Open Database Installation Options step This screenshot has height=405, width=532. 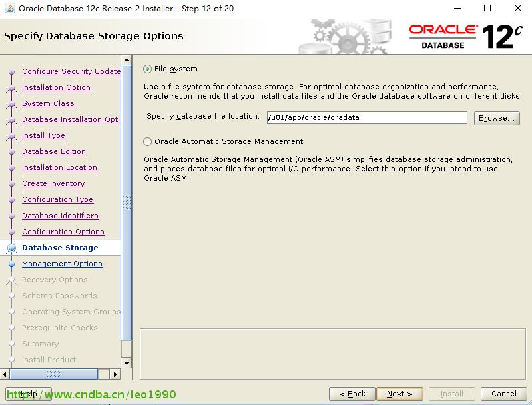pyautogui.click(x=71, y=119)
